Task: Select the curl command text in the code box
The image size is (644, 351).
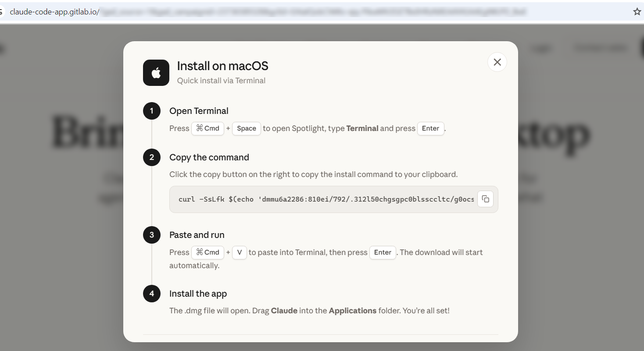Action: 326,199
